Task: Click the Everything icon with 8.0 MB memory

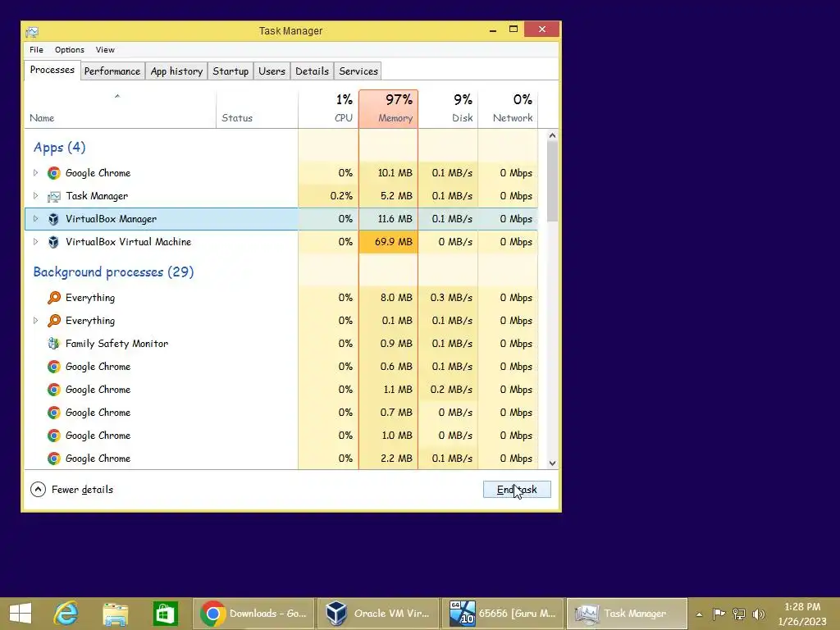Action: [53, 297]
